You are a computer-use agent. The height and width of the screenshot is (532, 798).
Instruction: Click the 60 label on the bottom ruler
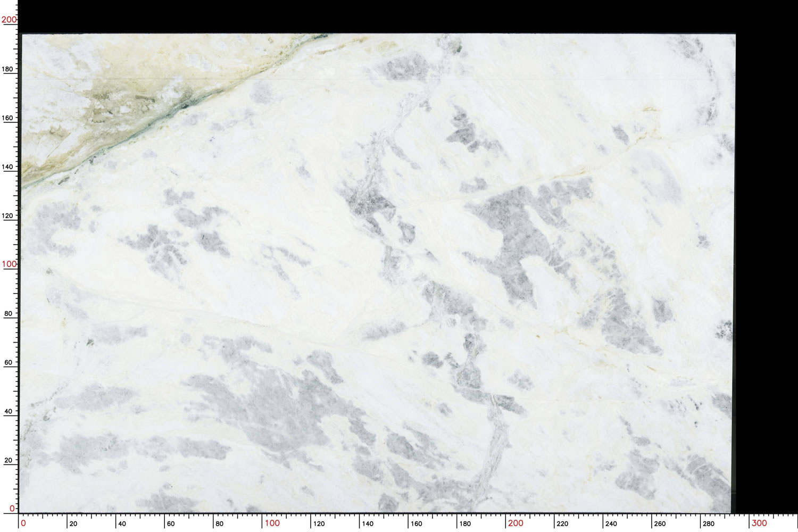(170, 523)
